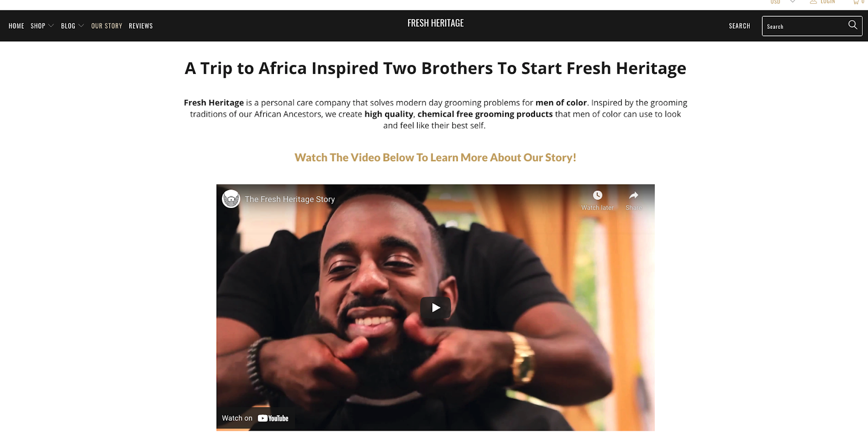Click into the Search input field
This screenshot has width=868, height=442.
tap(805, 26)
